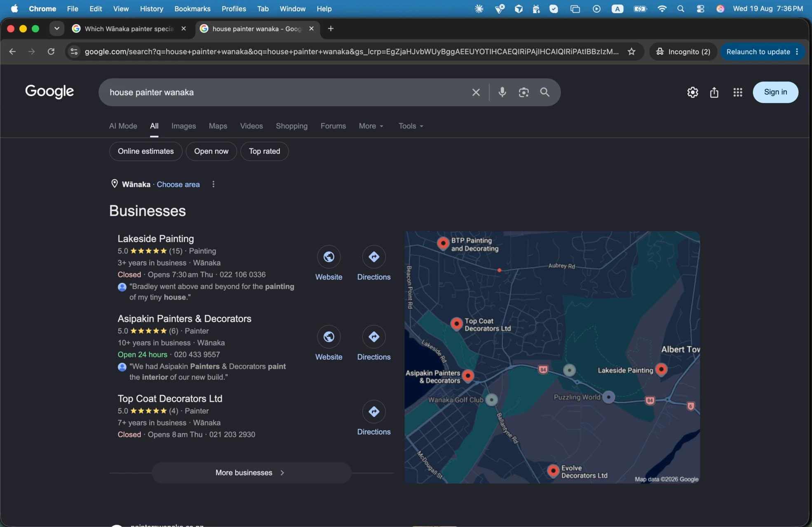
Task: Click the Wi-Fi status icon
Action: [x=662, y=9]
